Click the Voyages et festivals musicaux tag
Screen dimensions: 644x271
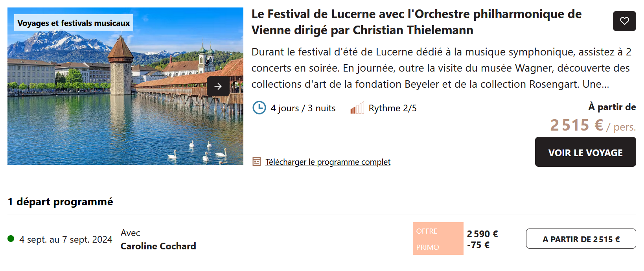click(x=74, y=23)
